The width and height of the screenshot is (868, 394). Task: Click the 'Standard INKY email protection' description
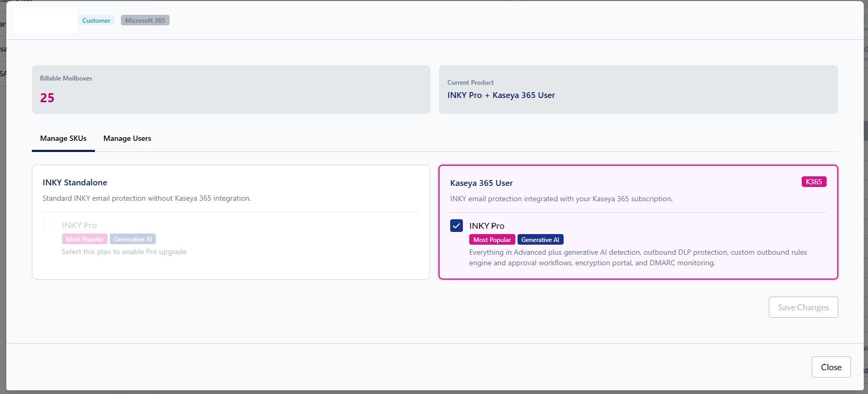(147, 198)
